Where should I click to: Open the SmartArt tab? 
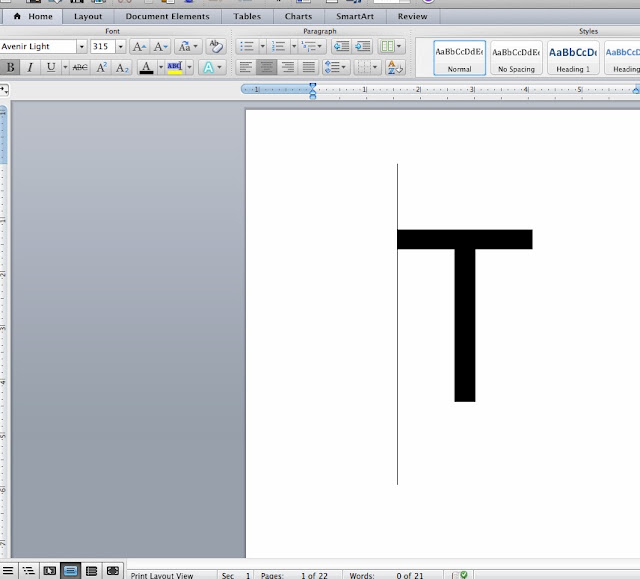(x=355, y=16)
